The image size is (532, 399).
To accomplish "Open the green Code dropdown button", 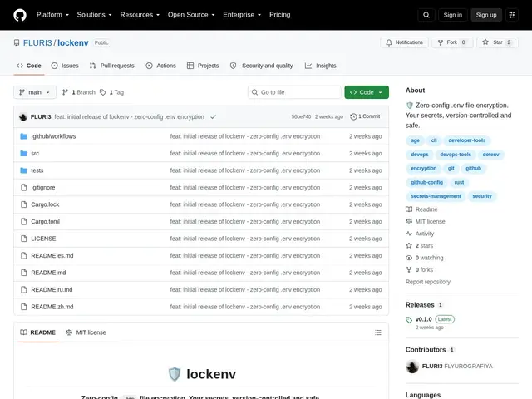I will (x=367, y=92).
